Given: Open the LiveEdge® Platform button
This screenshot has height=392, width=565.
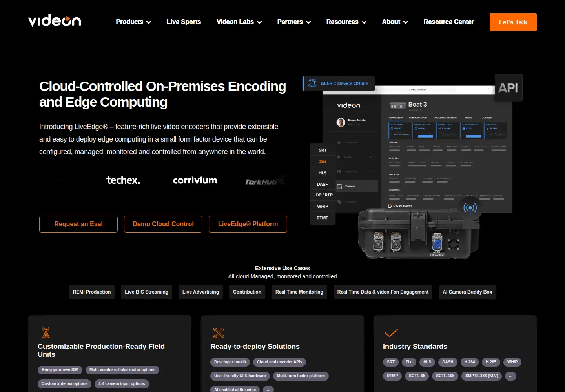Looking at the screenshot, I should 248,224.
